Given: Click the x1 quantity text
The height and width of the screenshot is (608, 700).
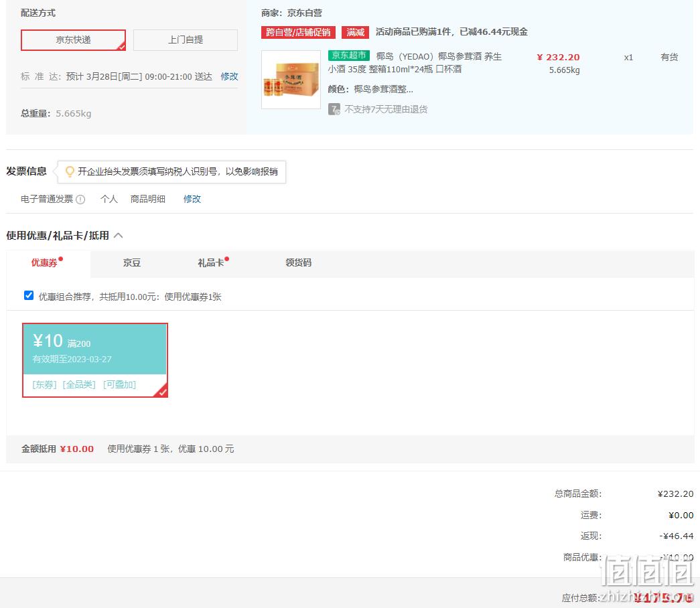Looking at the screenshot, I should [628, 58].
